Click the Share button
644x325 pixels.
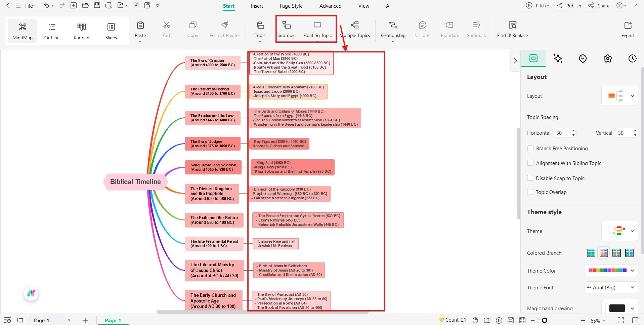pos(599,5)
